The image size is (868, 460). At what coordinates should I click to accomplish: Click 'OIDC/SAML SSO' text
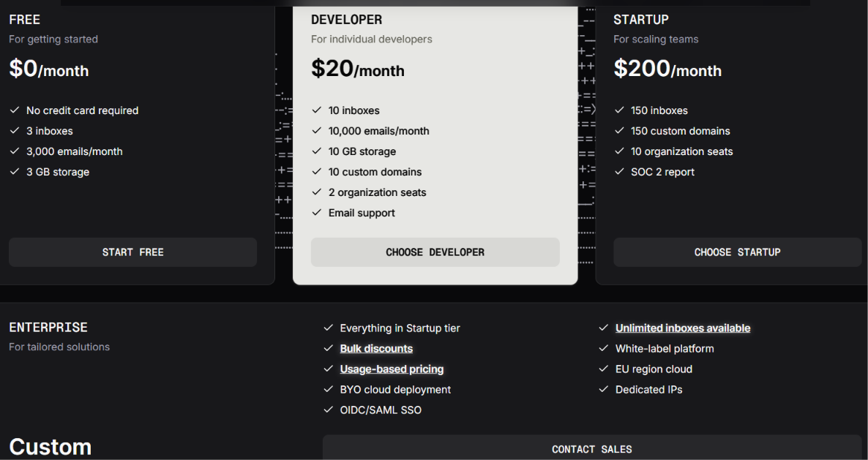coord(381,410)
